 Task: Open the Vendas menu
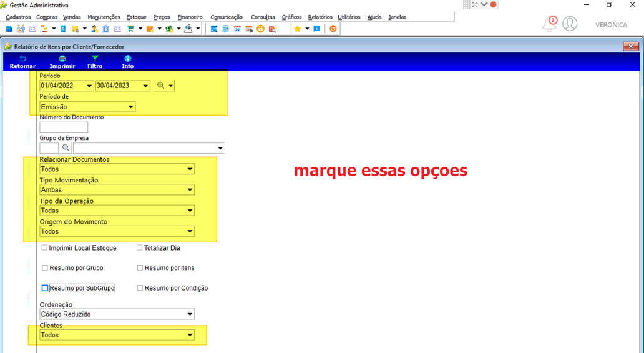tap(72, 17)
